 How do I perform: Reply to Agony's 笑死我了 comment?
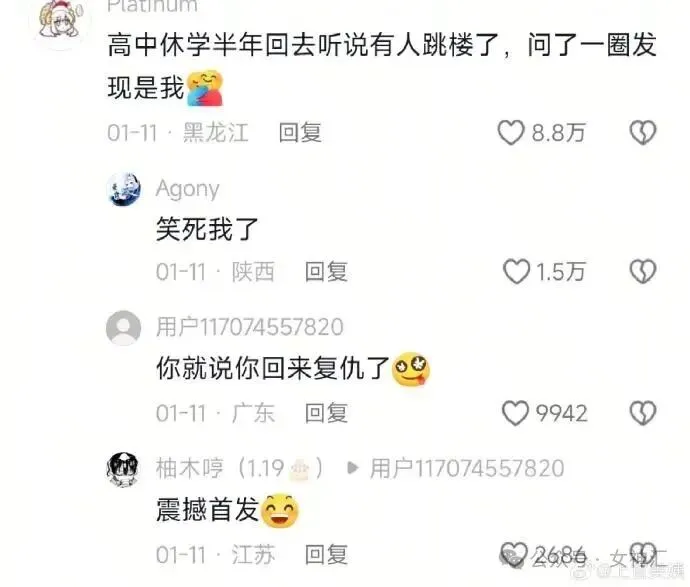pos(327,271)
